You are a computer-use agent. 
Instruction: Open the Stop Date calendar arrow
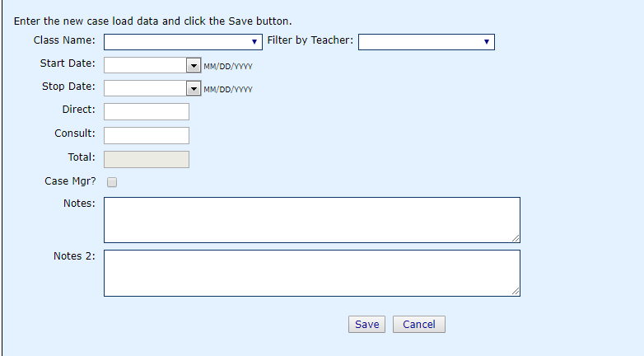pyautogui.click(x=194, y=88)
